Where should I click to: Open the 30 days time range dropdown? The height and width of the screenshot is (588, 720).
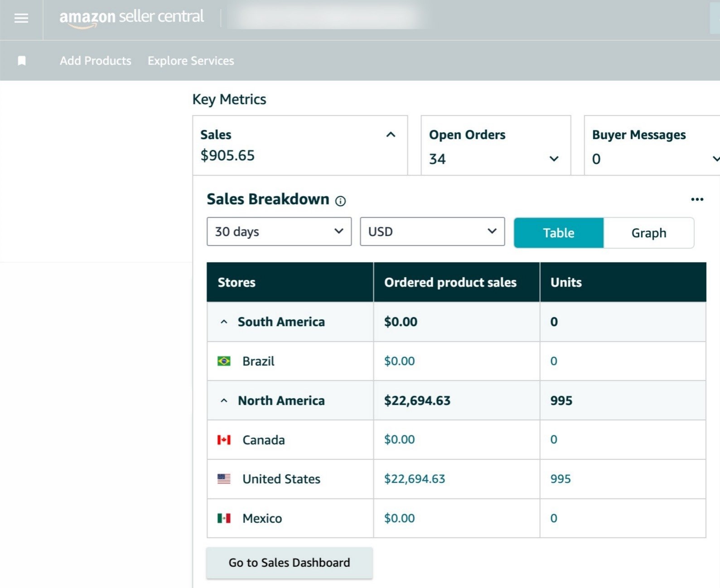pyautogui.click(x=279, y=231)
